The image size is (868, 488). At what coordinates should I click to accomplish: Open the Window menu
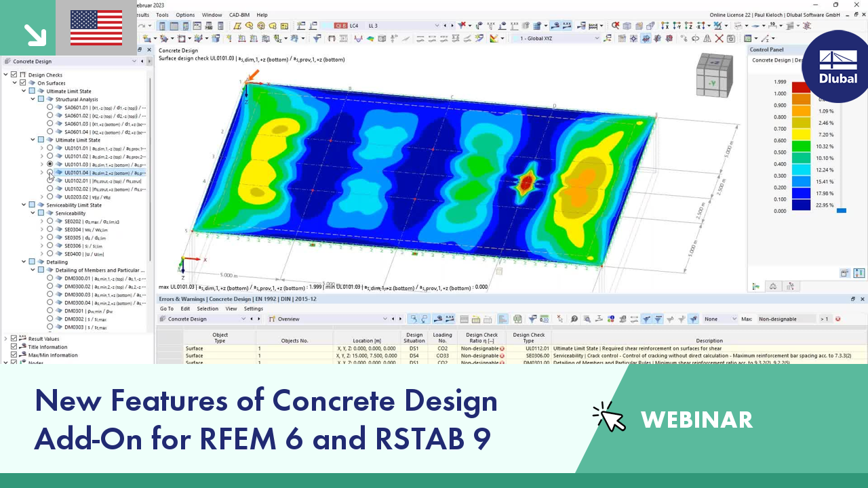click(212, 15)
